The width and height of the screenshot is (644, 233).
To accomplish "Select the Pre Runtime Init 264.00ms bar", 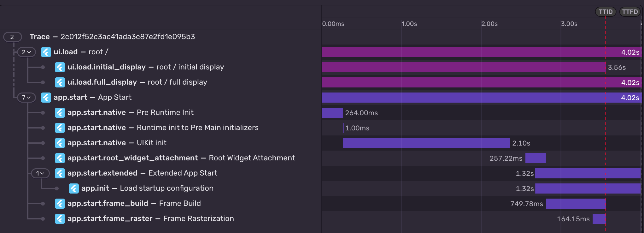I will click(332, 113).
